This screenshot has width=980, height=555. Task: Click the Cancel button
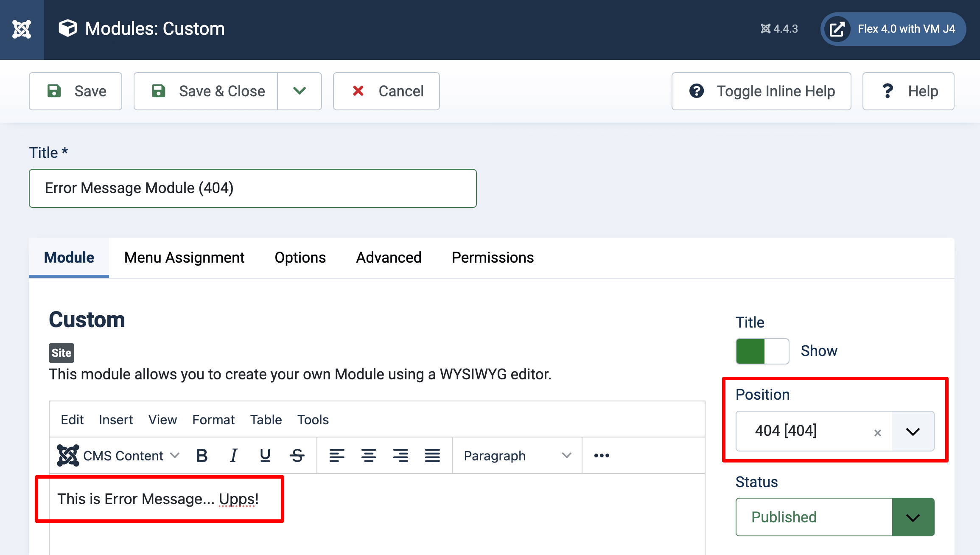(386, 91)
